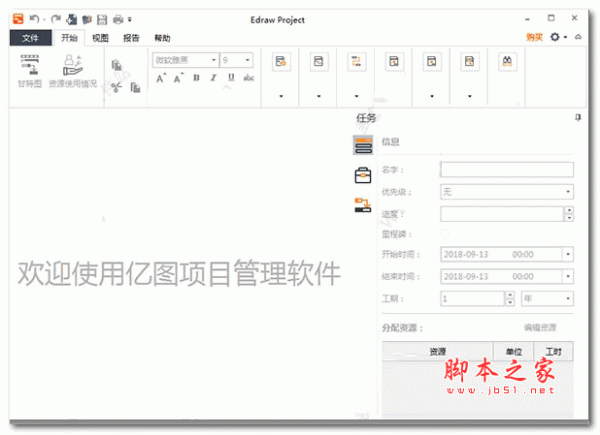Viewport: 600px width, 435px height.
Task: Click the 工期 duration spinner down arrow
Action: (509, 302)
